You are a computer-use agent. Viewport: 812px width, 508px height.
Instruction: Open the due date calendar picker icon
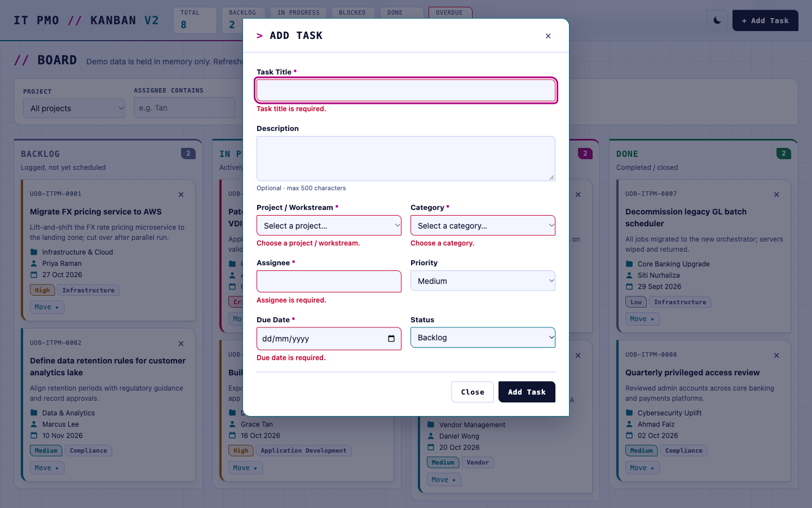tap(391, 339)
